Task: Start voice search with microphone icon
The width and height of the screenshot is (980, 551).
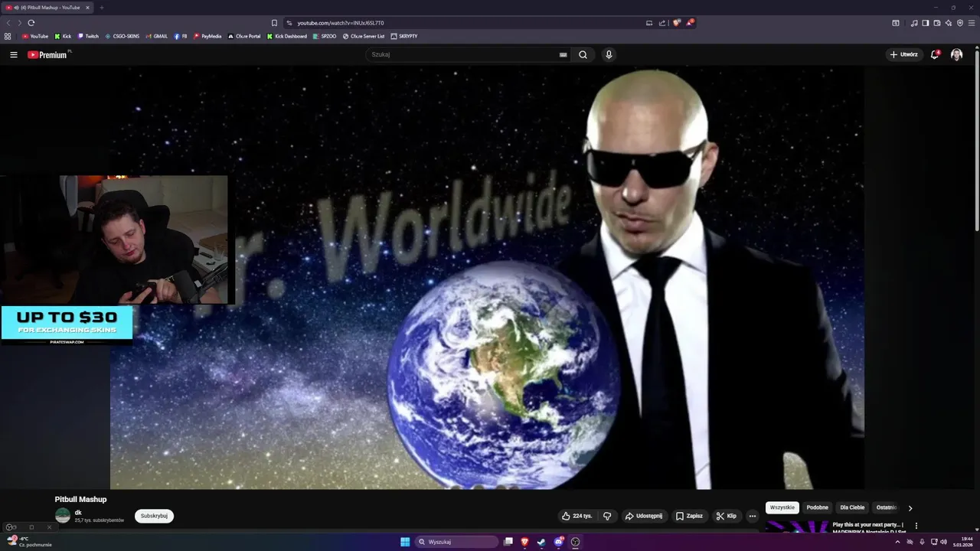Action: pyautogui.click(x=609, y=54)
